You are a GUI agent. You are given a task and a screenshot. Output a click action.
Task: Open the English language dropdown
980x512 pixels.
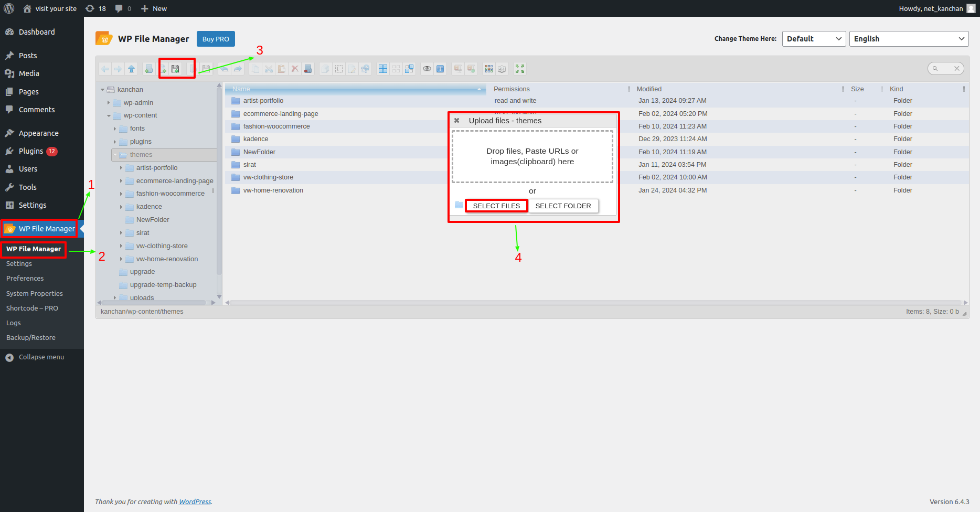point(909,39)
